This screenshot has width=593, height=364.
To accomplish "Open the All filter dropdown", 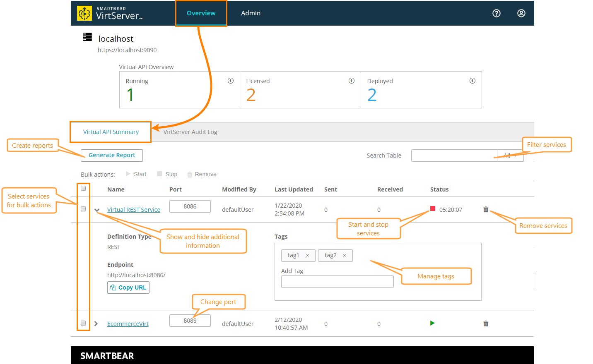I will pyautogui.click(x=510, y=156).
